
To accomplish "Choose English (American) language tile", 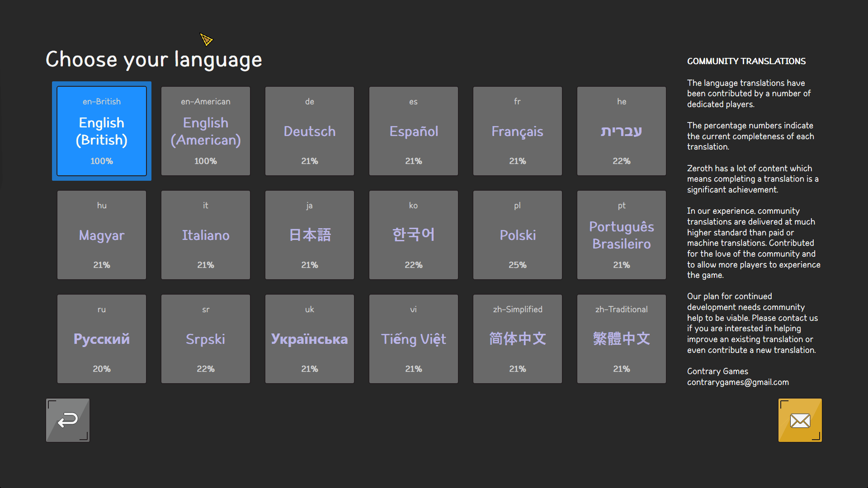I will (206, 131).
